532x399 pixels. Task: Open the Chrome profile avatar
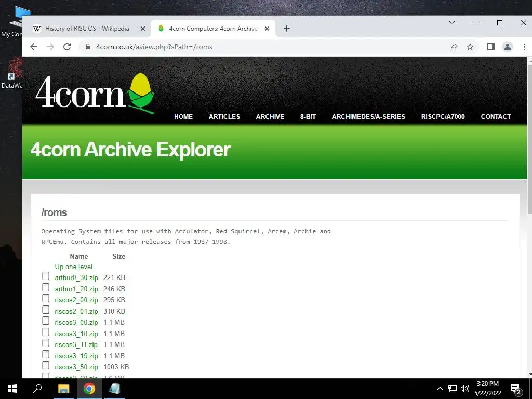(x=508, y=47)
